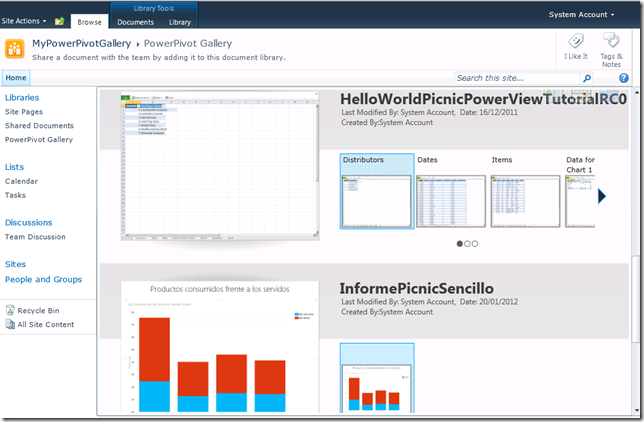Click the navigate up folder icon
Image resolution: width=644 pixels, height=422 pixels.
(60, 21)
